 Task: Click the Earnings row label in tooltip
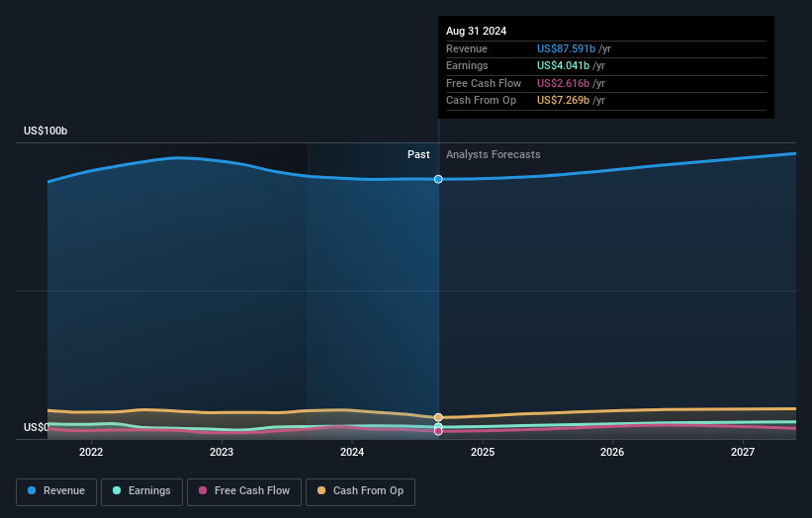tap(467, 65)
